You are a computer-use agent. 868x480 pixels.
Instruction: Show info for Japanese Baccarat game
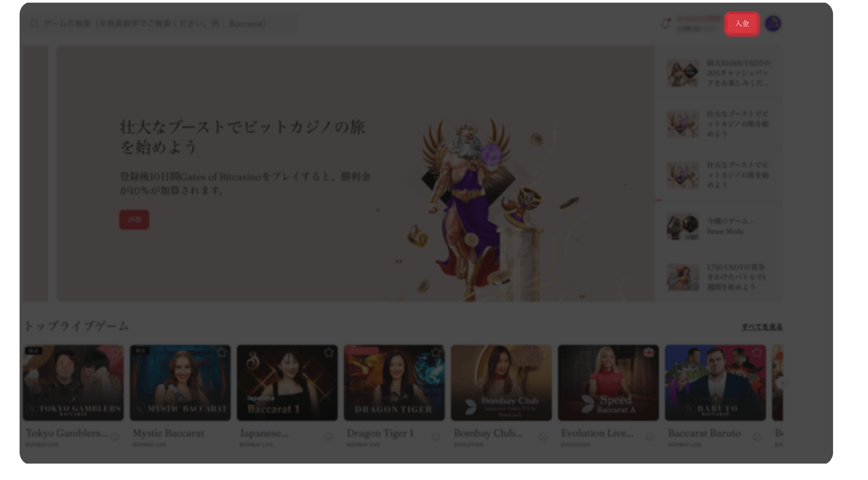[329, 437]
